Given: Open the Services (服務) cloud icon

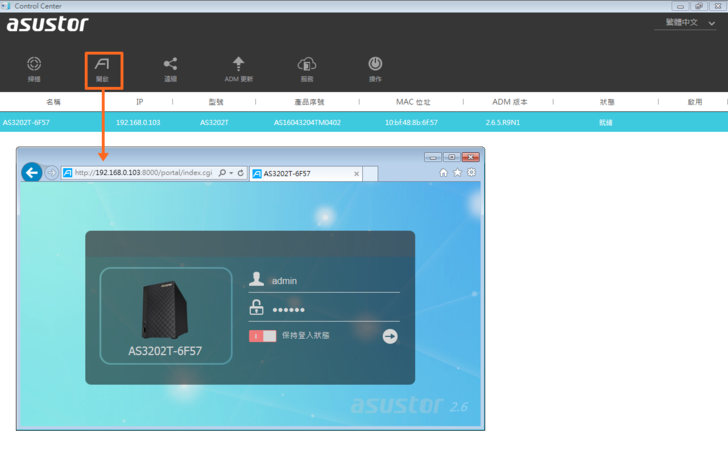Looking at the screenshot, I should [x=307, y=68].
